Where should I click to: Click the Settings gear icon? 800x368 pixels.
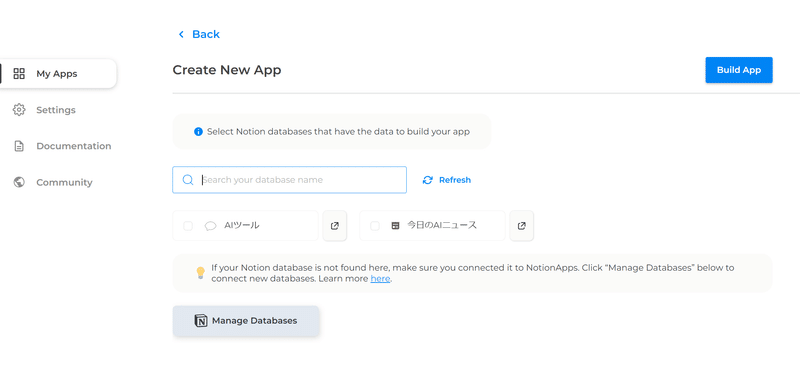coord(19,110)
